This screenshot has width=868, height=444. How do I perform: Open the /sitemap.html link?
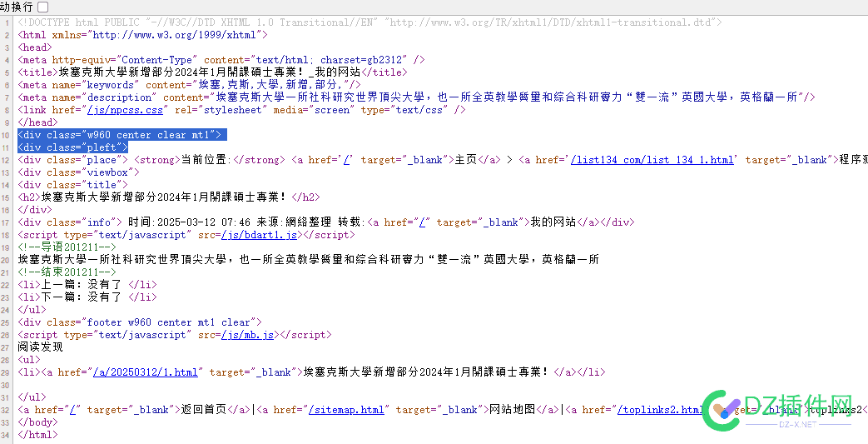(x=346, y=409)
